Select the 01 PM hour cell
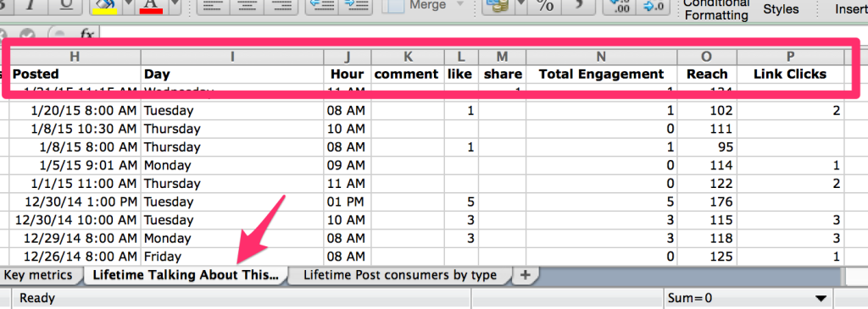 tap(348, 201)
